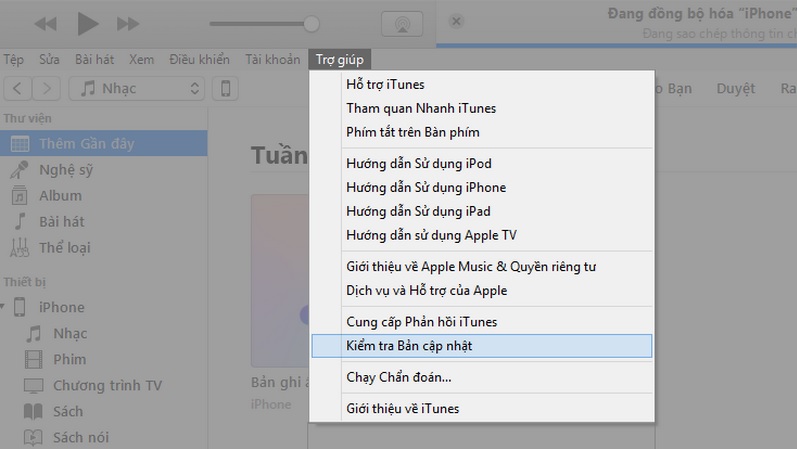The height and width of the screenshot is (449, 797).
Task: Choose Kiểm tra Bản cập nhật
Action: click(x=482, y=346)
